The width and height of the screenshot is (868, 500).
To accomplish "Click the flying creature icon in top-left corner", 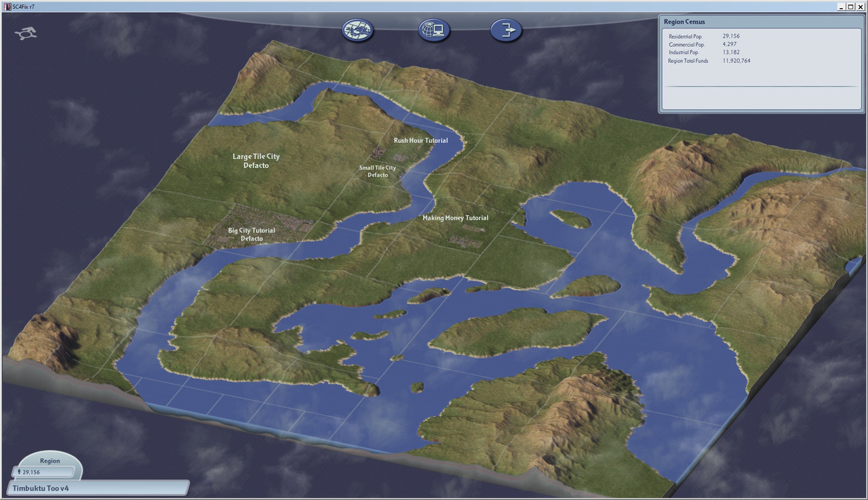I will pos(26,33).
